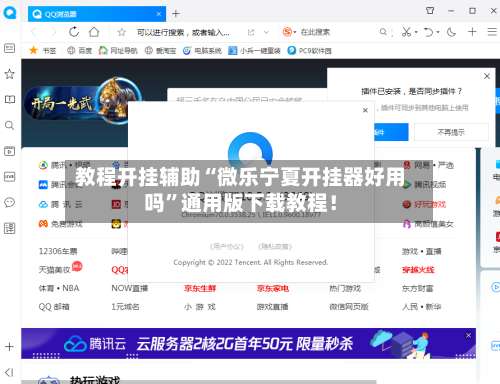Open a new tab with the plus button
Image resolution: width=500 pixels, height=384 pixels.
(x=176, y=14)
